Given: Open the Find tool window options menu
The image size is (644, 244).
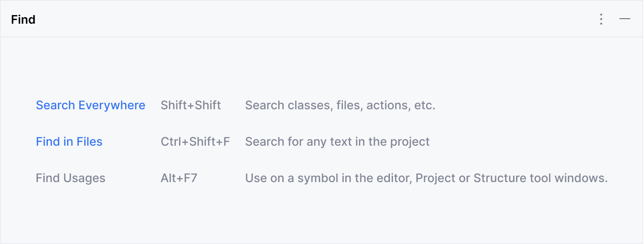Looking at the screenshot, I should tap(601, 19).
